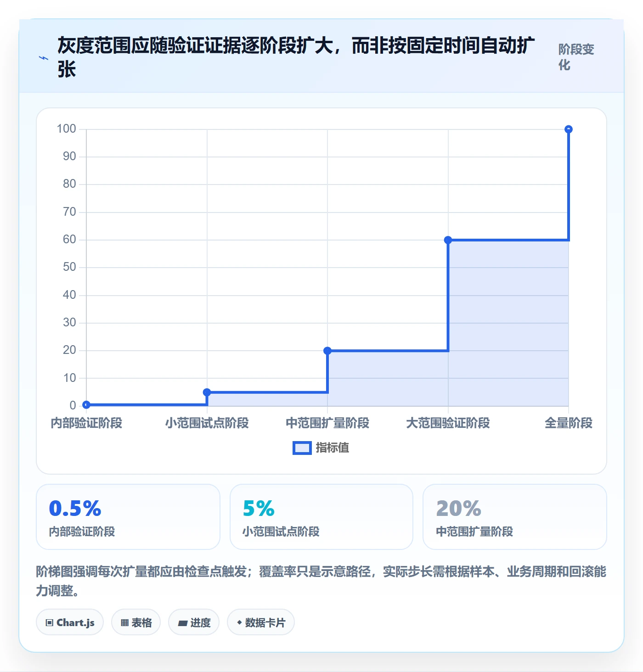
Task: Click the lightning bolt icon beside the title
Action: click(44, 58)
